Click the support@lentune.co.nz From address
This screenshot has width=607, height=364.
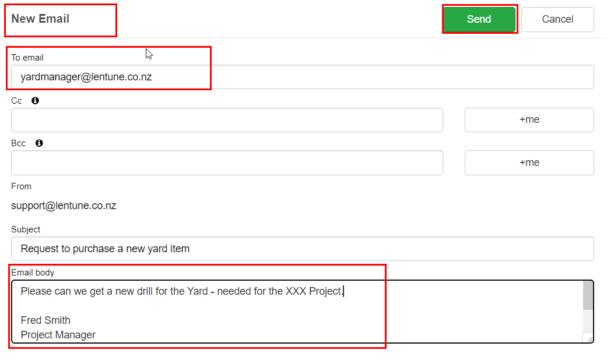pos(64,206)
